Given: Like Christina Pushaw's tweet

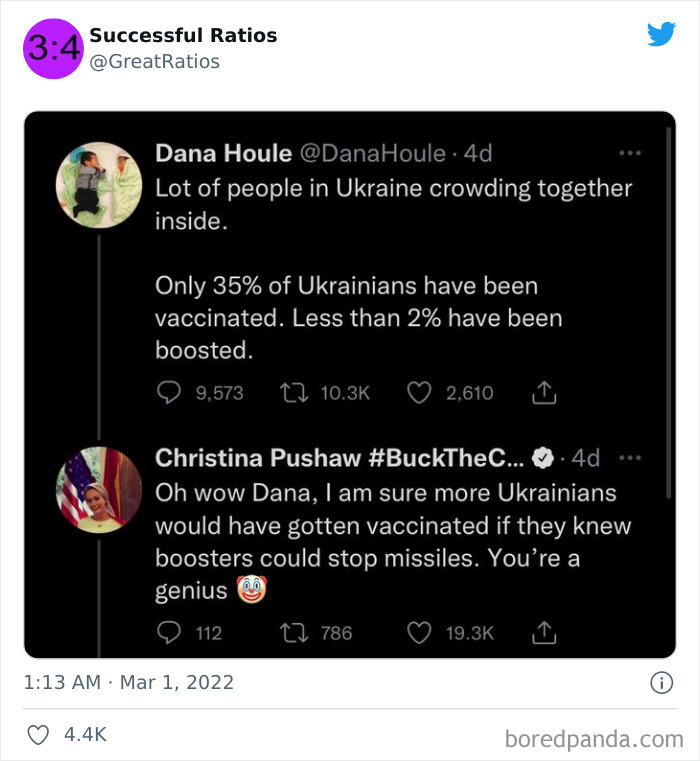Looking at the screenshot, I should coord(419,632).
